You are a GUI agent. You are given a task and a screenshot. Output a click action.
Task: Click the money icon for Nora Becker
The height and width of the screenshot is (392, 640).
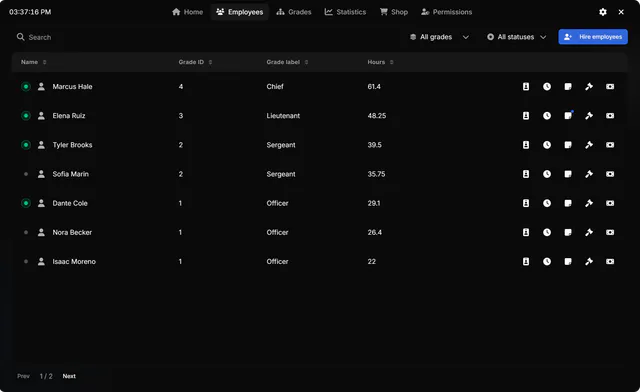pyautogui.click(x=610, y=232)
